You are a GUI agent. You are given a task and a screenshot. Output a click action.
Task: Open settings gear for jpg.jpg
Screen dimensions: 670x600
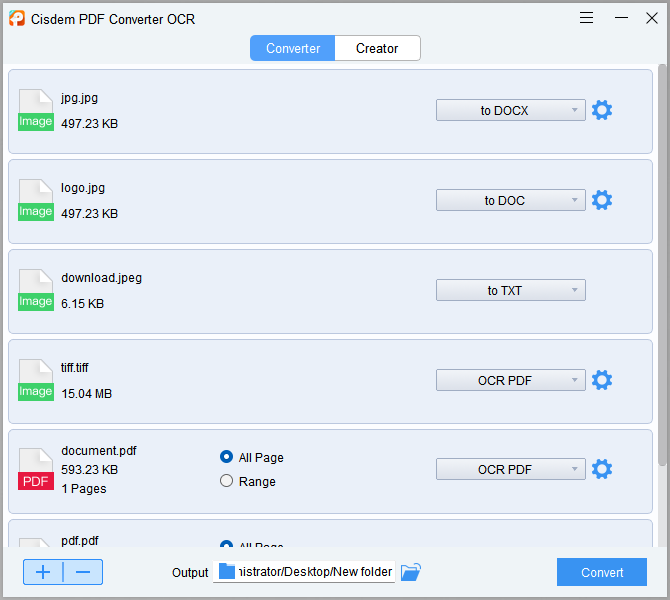(x=602, y=110)
